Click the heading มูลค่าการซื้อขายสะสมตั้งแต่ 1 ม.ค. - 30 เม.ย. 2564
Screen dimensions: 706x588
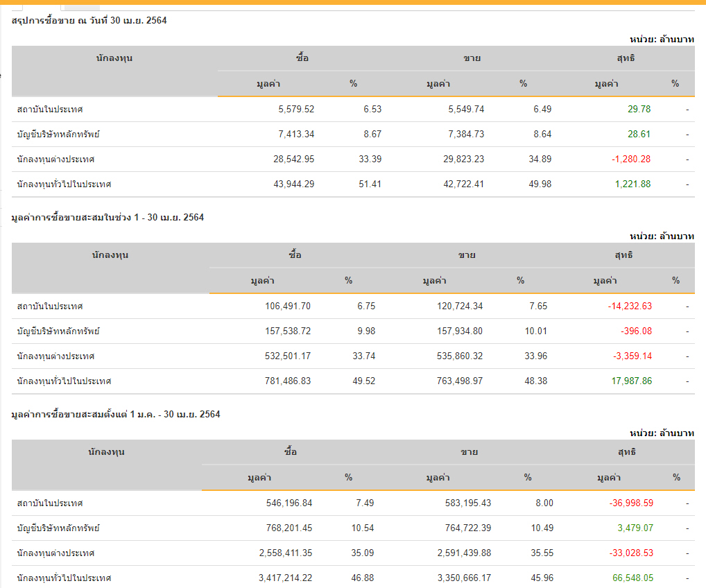(x=116, y=415)
